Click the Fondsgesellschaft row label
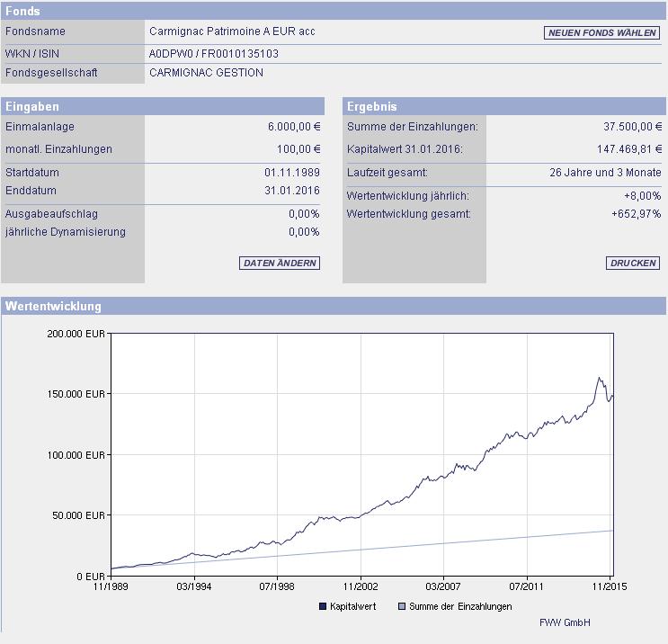 (x=51, y=73)
